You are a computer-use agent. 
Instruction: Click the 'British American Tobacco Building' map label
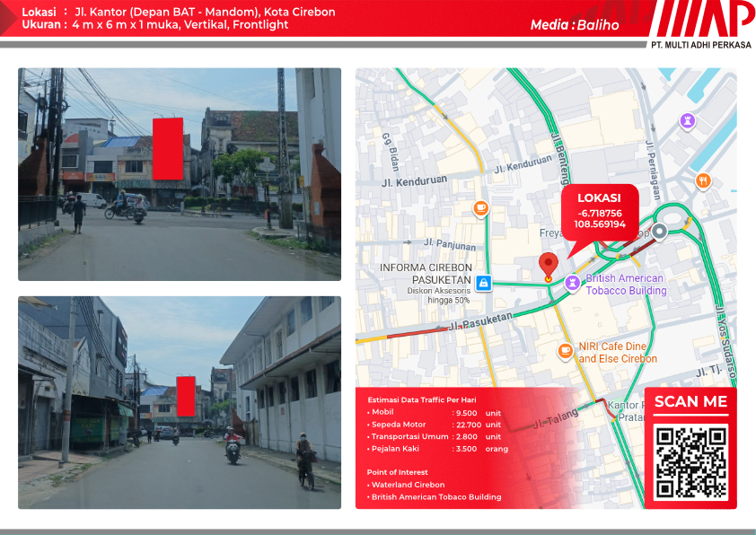coord(626,285)
